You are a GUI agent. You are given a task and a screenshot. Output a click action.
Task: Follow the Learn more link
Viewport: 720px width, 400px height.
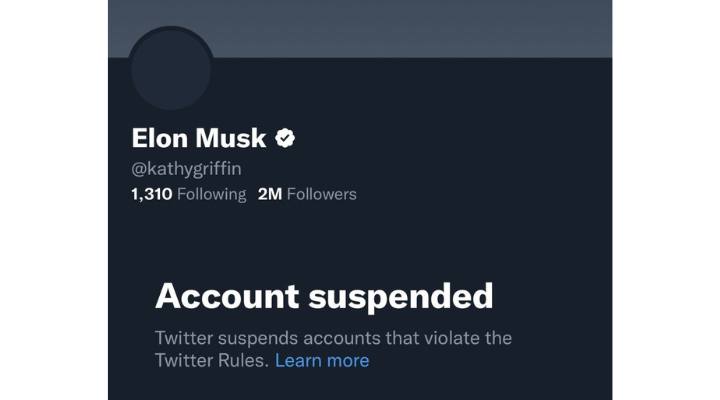click(x=322, y=360)
